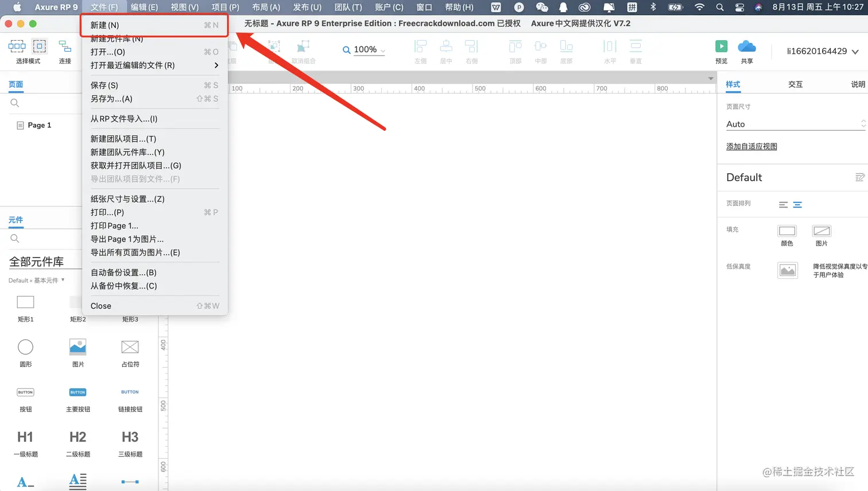The width and height of the screenshot is (868, 491).
Task: Expand the Default » 基本元件 library dropdown
Action: 37,280
